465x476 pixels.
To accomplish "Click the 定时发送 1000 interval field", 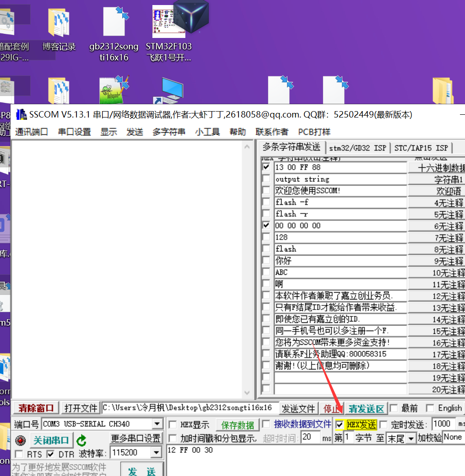I will tap(443, 423).
